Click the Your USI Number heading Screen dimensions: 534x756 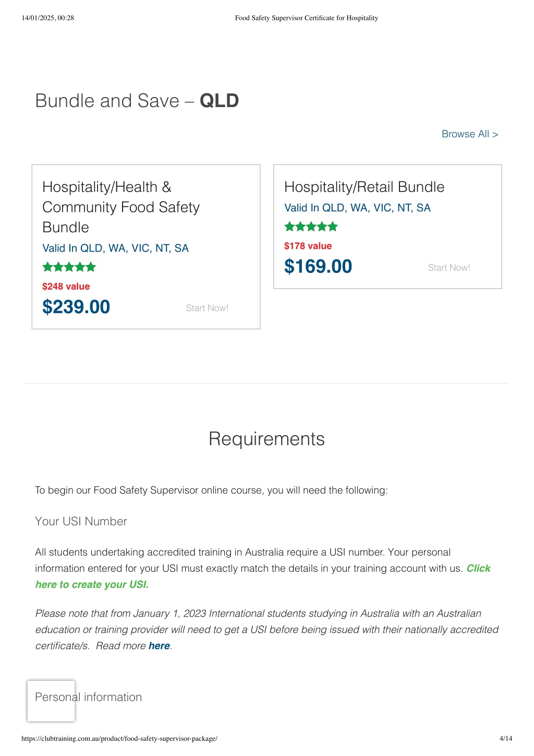pos(81,521)
